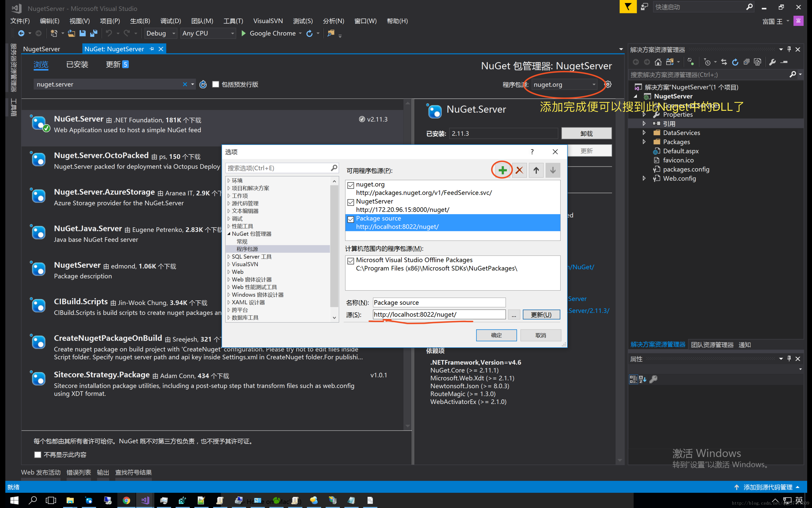The width and height of the screenshot is (812, 508).
Task: Start debugging with green play icon
Action: tap(244, 33)
